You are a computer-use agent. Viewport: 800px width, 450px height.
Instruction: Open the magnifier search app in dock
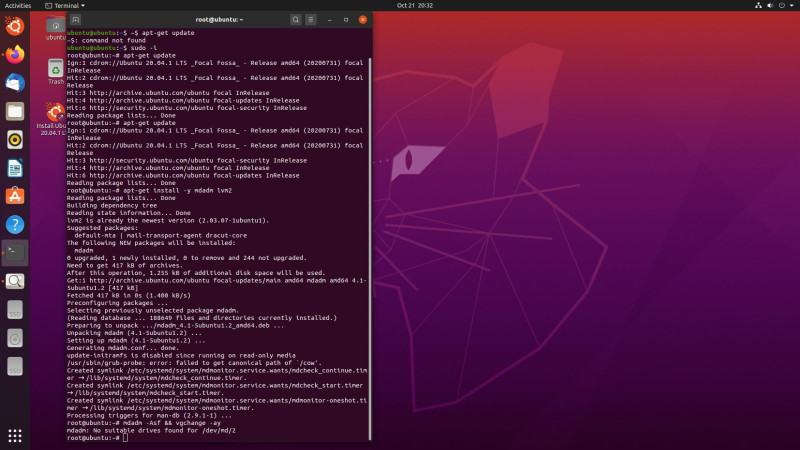(x=15, y=281)
